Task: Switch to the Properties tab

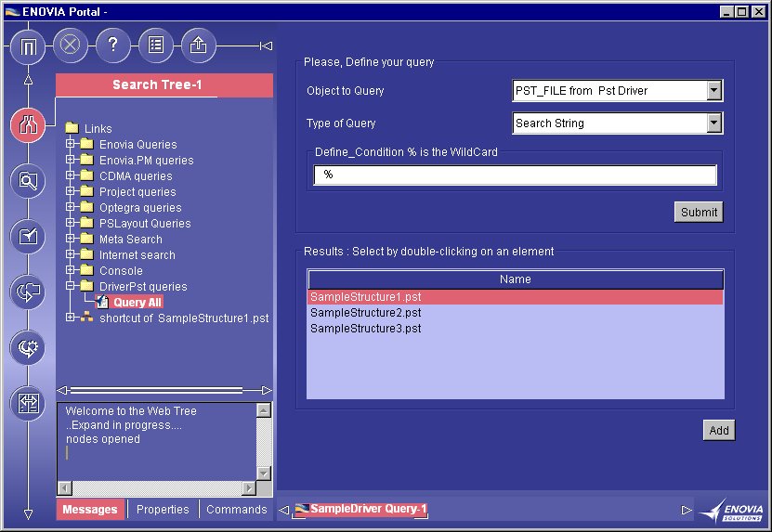Action: 163,510
